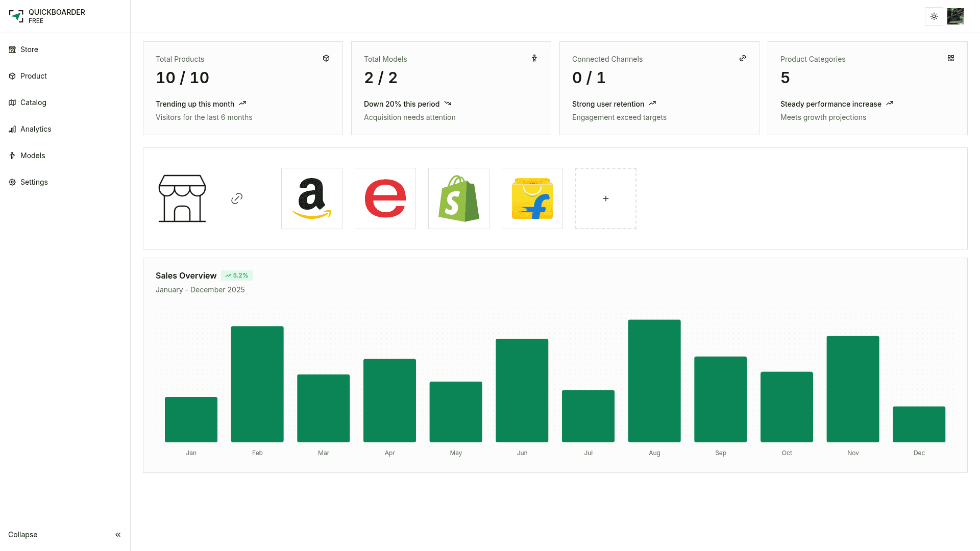Click the Connected Channels link icon

coord(742,59)
